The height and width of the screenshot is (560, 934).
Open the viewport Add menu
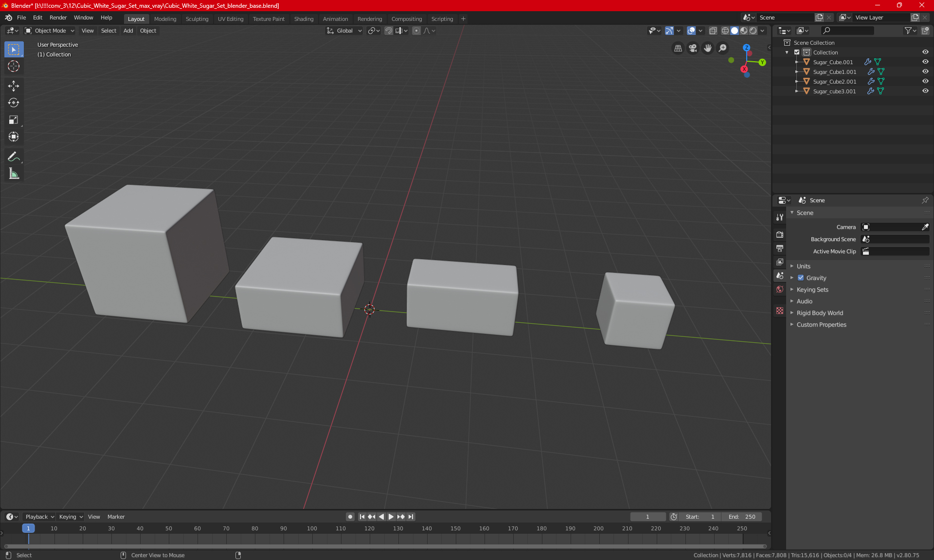[128, 31]
